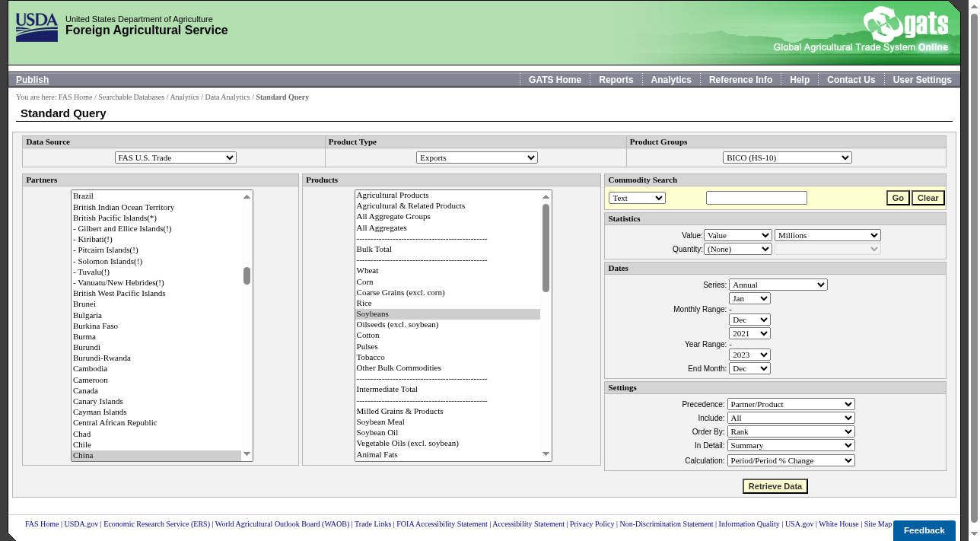Click Products list scroll up arrow

coord(546,196)
